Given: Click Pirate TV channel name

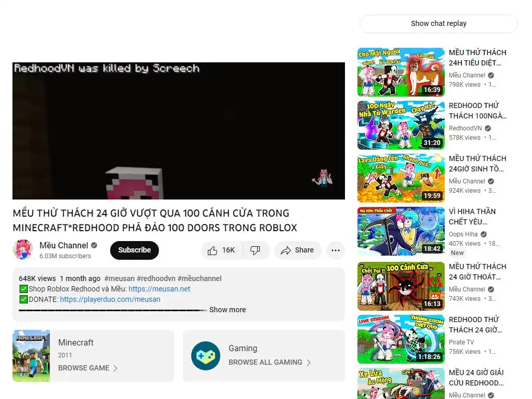Looking at the screenshot, I should (x=461, y=342).
